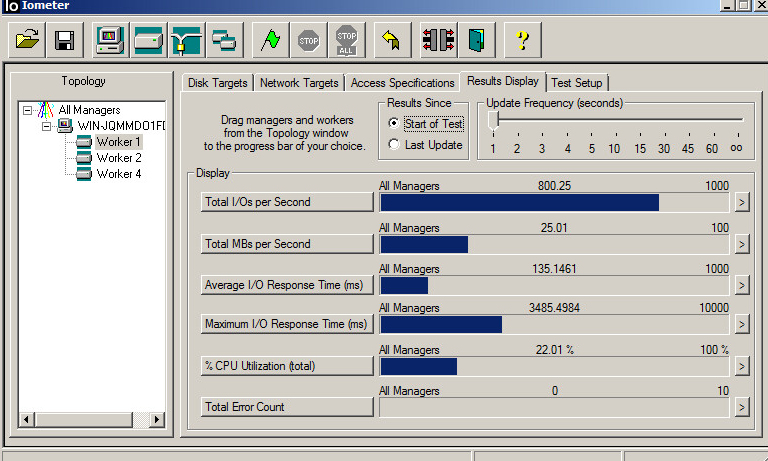
Task: Click the % CPU Utilization progress bar
Action: pos(554,366)
